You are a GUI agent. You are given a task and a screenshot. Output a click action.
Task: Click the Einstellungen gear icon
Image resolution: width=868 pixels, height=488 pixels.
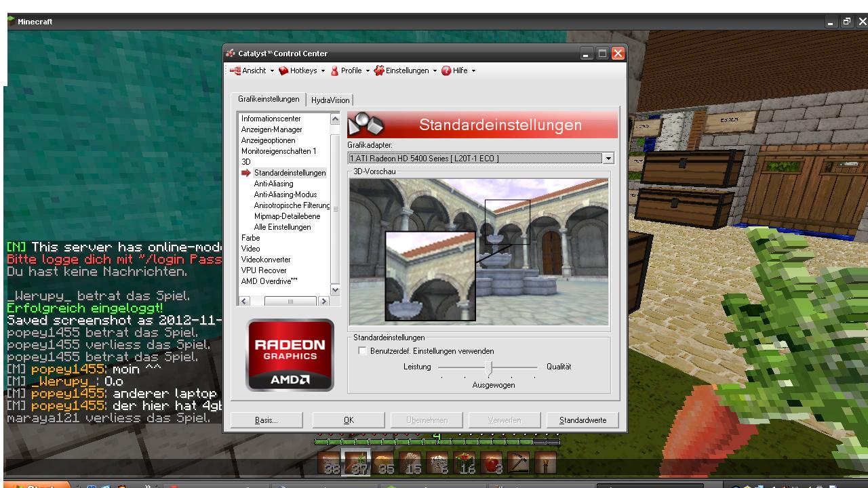[379, 70]
